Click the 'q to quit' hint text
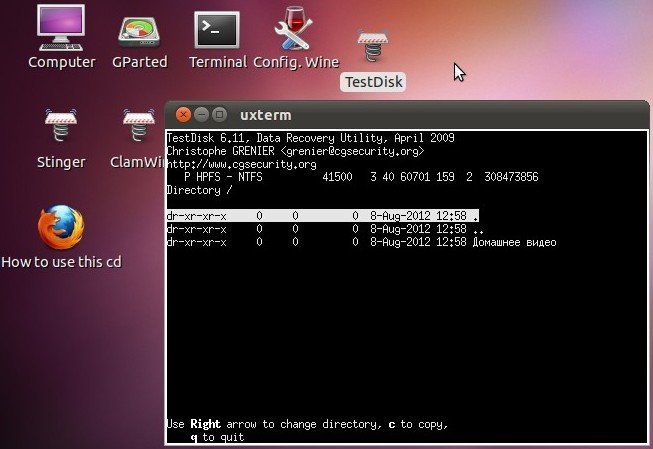This screenshot has width=653, height=449. click(x=217, y=437)
